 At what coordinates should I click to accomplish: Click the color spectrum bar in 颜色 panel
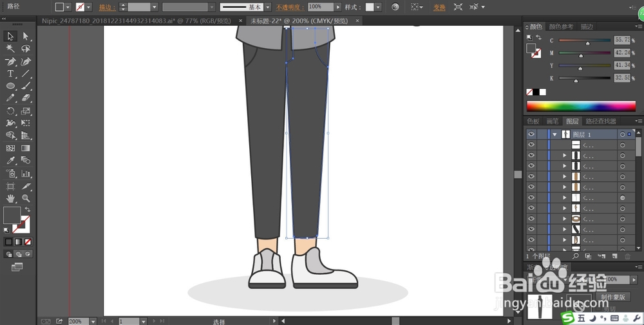(581, 106)
